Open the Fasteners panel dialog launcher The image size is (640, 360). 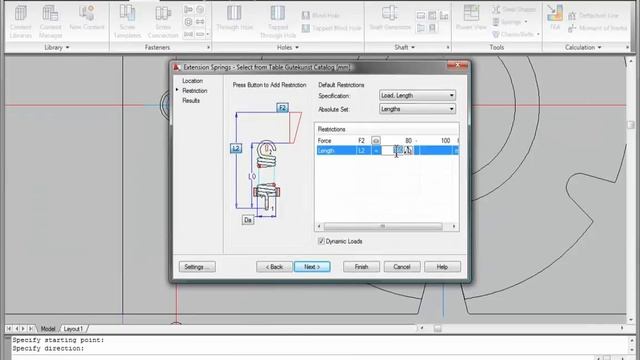point(208,47)
